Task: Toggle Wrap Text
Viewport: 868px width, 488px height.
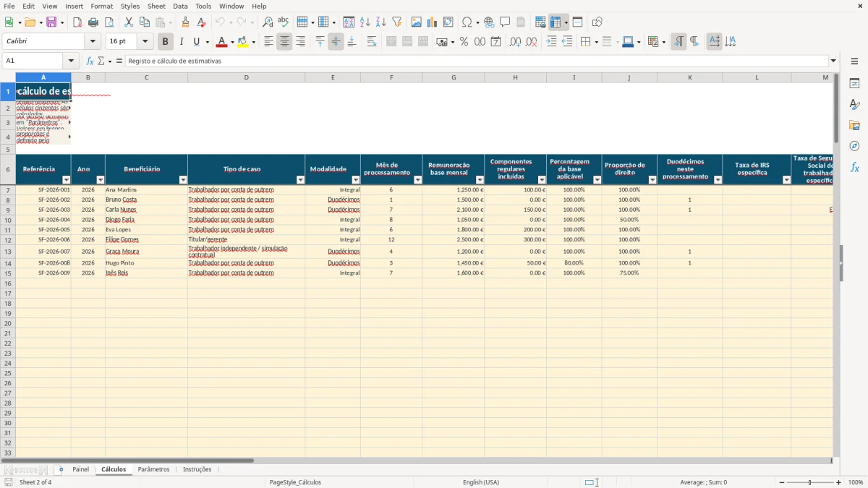Action: pyautogui.click(x=372, y=42)
